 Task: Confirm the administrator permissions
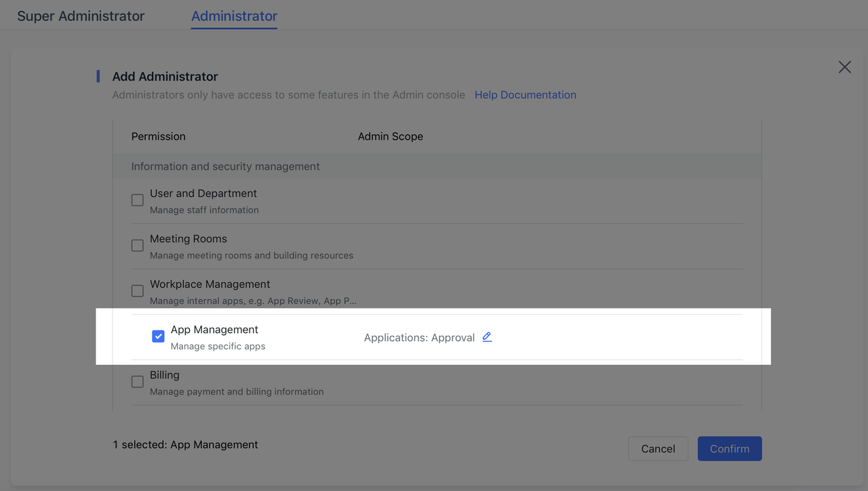[x=729, y=448]
